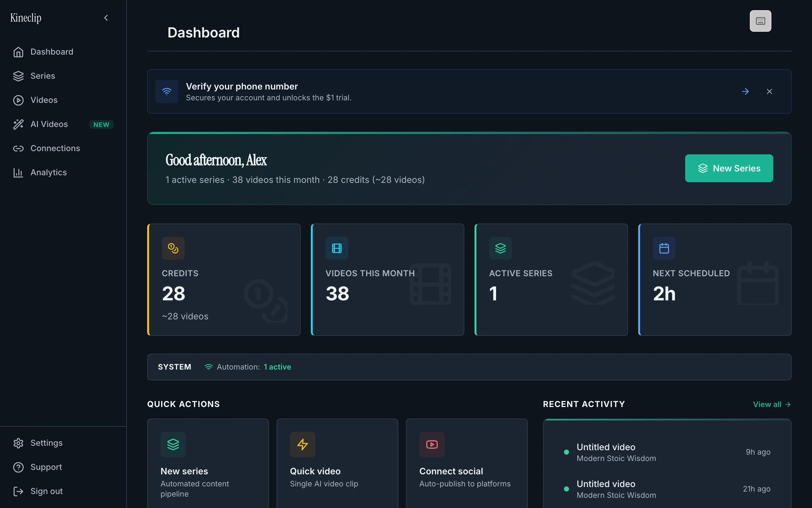Click the layers icon on New series card

click(x=173, y=444)
